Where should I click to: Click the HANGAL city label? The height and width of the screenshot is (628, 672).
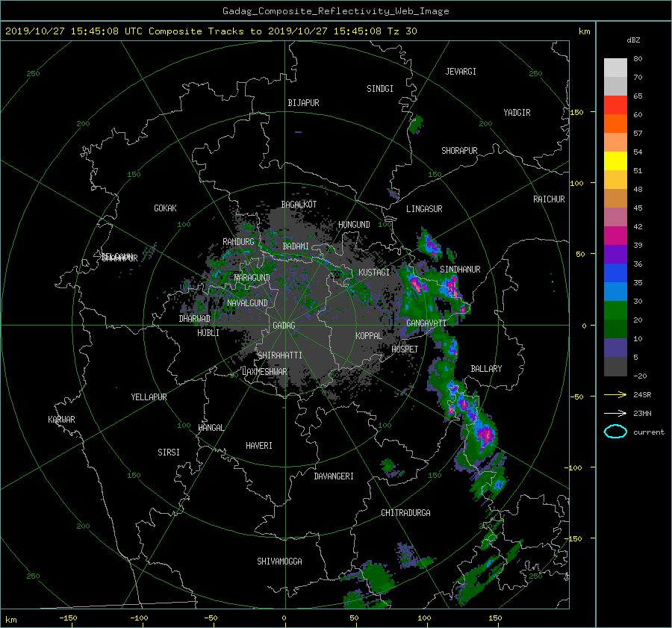211,428
